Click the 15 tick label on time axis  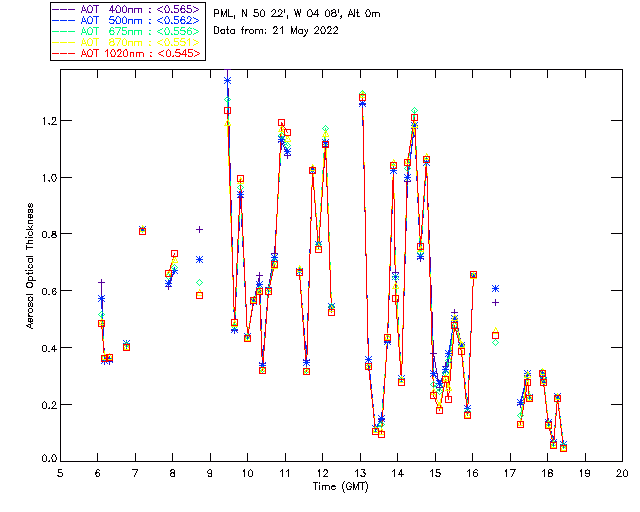(x=435, y=472)
